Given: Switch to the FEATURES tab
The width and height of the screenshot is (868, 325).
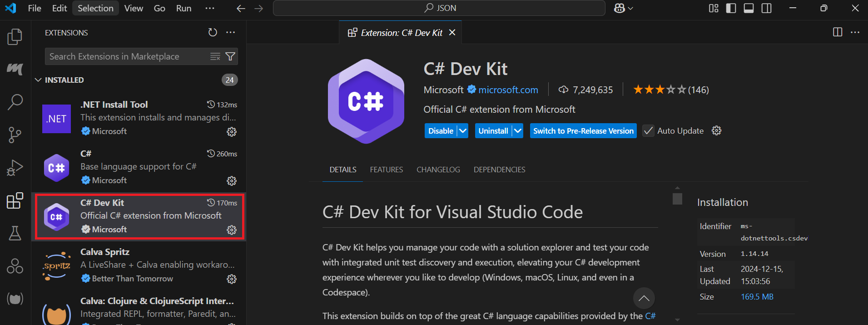Looking at the screenshot, I should pos(387,170).
